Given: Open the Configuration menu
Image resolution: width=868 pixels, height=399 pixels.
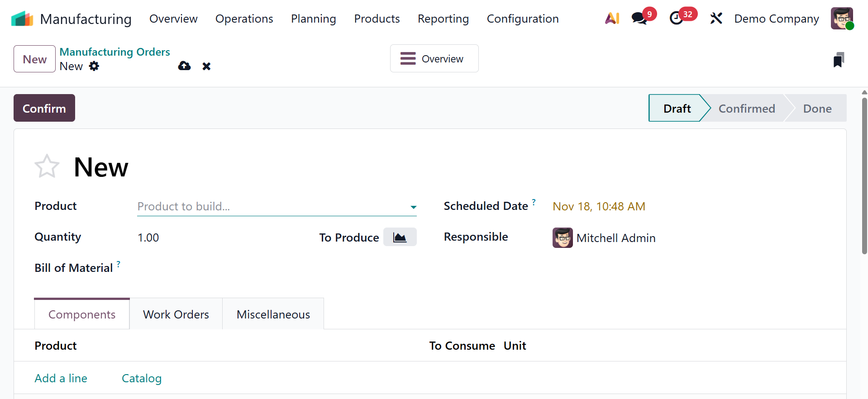Looking at the screenshot, I should click(x=522, y=19).
